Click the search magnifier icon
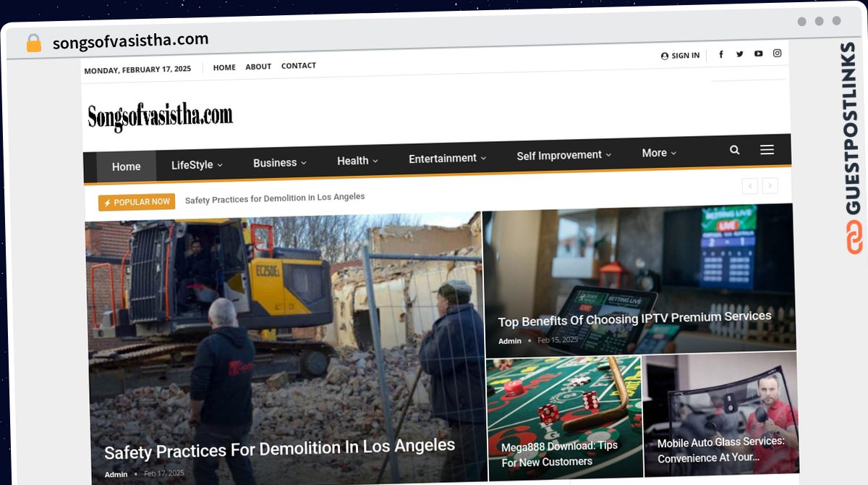 pyautogui.click(x=735, y=150)
